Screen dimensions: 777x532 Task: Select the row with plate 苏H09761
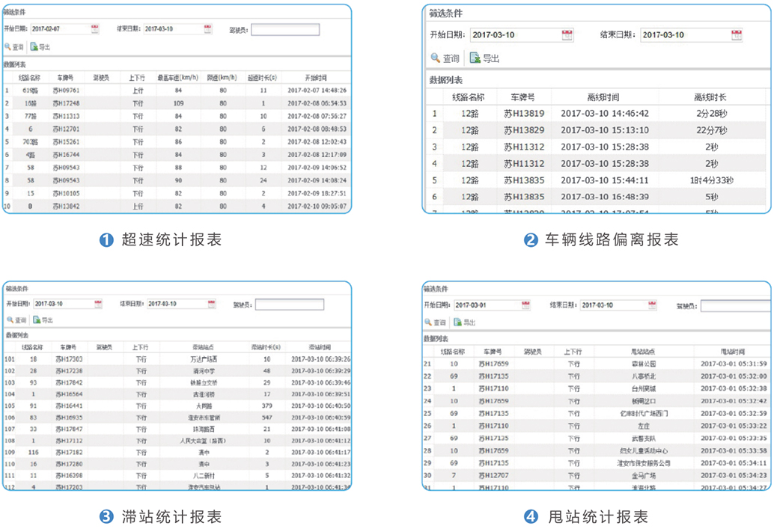click(66, 90)
